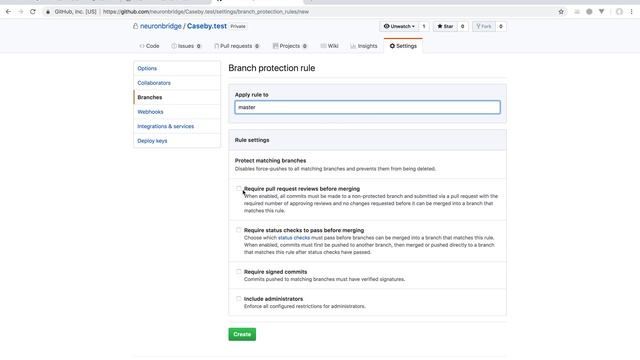Open the browser three-dot menu
The width and height of the screenshot is (640, 360).
(631, 12)
